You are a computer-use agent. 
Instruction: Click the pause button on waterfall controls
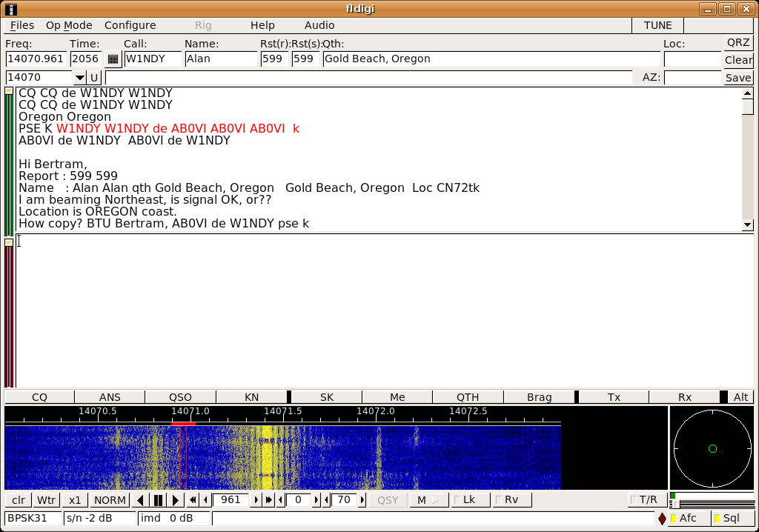coord(158,500)
